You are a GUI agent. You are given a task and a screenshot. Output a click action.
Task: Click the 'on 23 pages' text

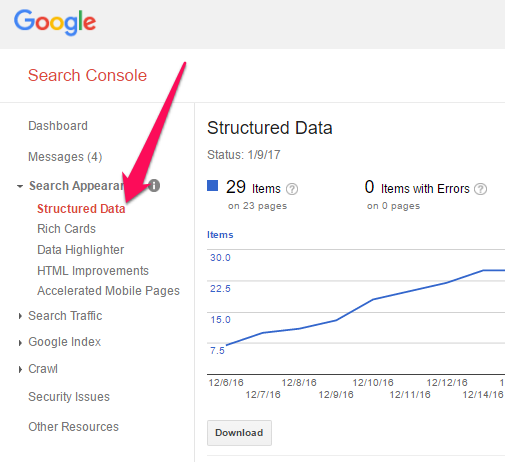coord(257,206)
